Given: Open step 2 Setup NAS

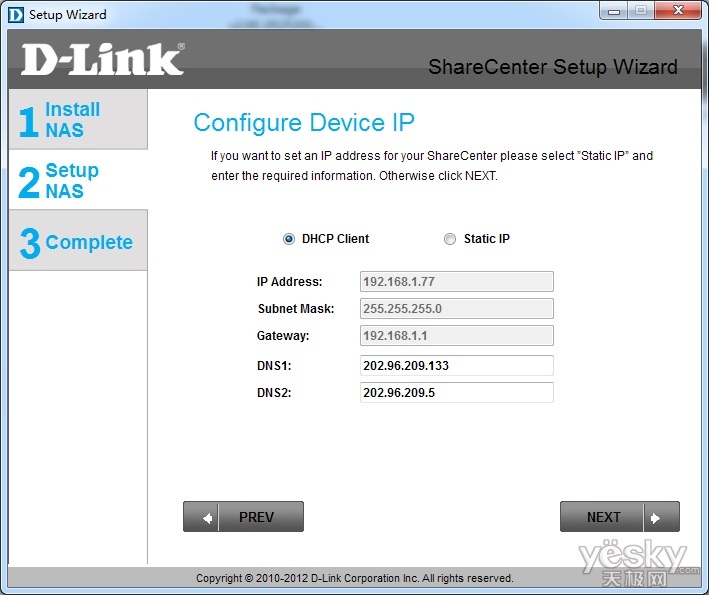Looking at the screenshot, I should coord(78,180).
